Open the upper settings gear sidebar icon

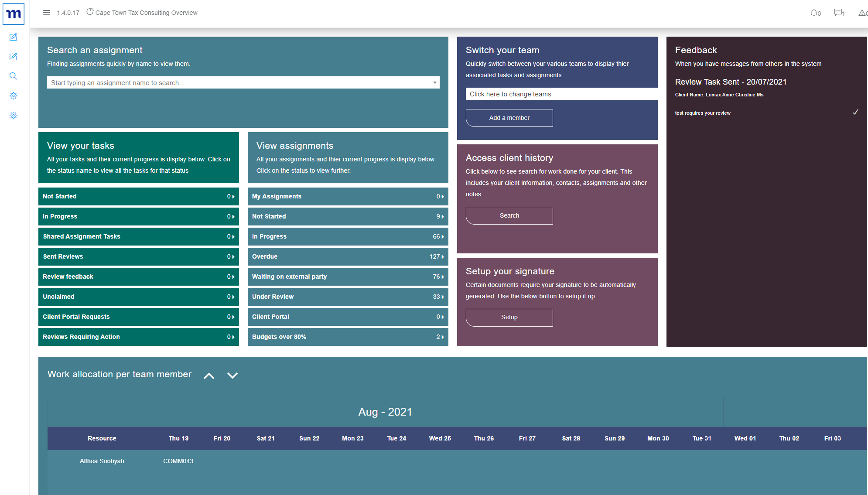14,96
